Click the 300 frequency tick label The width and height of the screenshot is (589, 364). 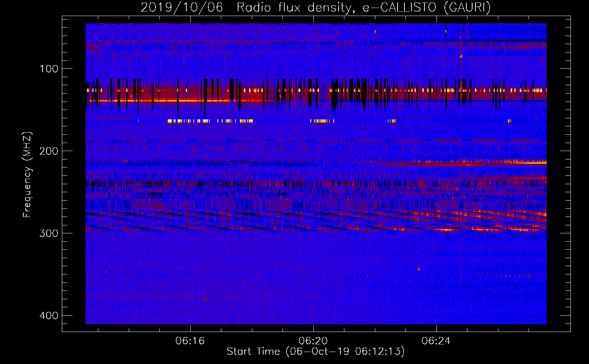click(x=49, y=233)
